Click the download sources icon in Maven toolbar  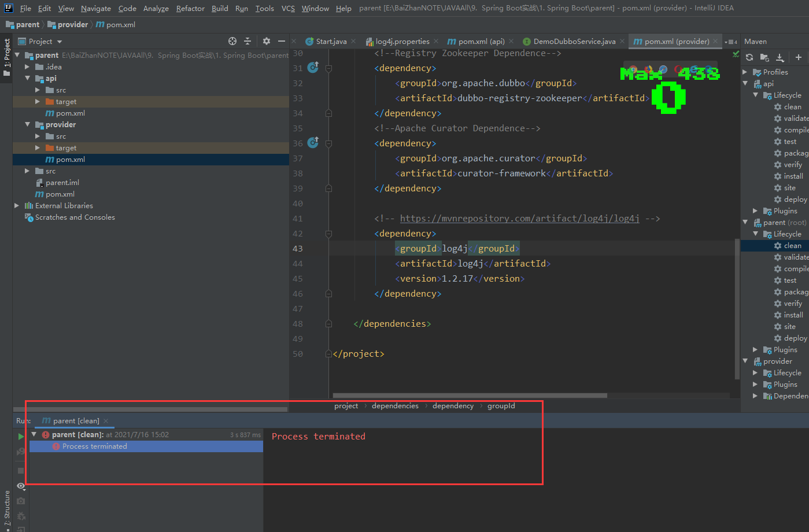click(780, 57)
